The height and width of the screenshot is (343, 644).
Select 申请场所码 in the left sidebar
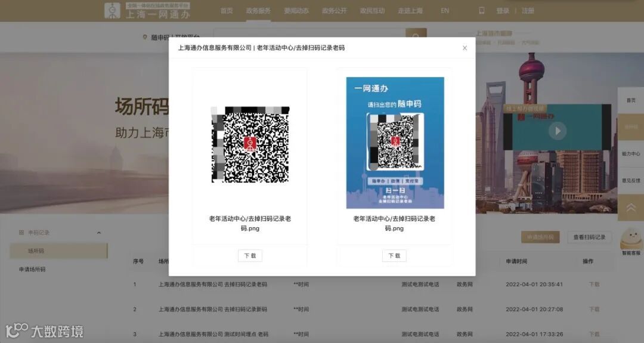[x=32, y=270]
